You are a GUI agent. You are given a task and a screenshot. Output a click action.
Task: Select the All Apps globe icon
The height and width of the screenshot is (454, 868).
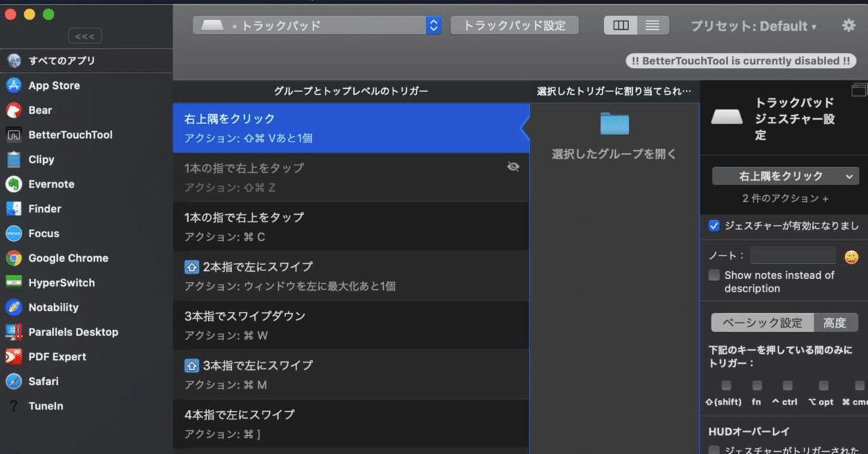(14, 61)
